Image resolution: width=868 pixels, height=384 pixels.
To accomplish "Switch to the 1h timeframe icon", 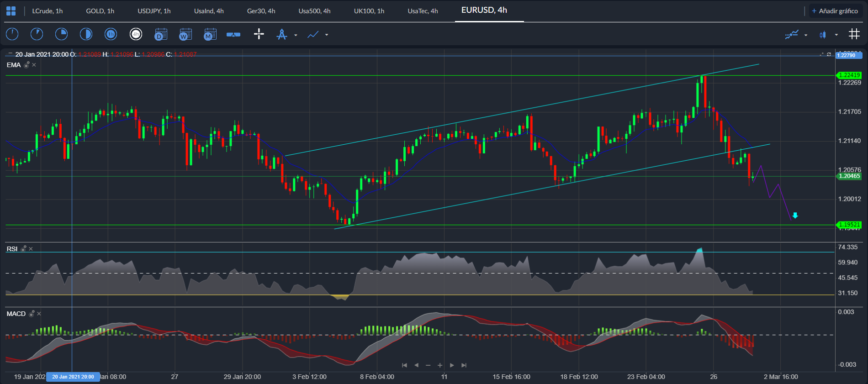I will [x=111, y=34].
